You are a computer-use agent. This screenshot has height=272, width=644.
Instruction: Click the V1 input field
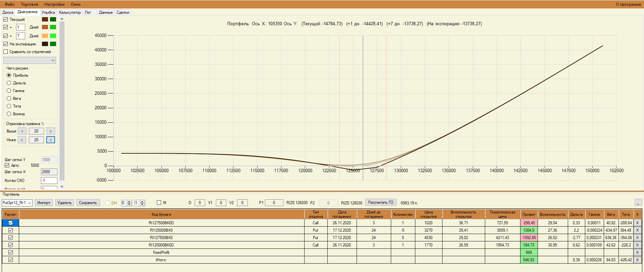pos(221,203)
